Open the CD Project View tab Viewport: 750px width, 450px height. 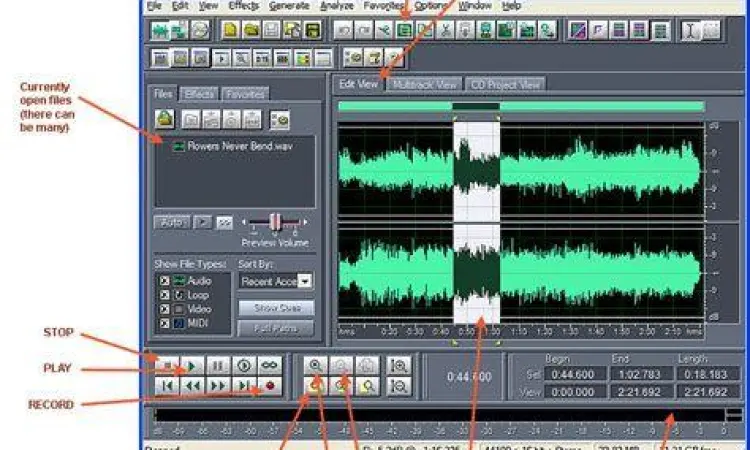pos(506,85)
